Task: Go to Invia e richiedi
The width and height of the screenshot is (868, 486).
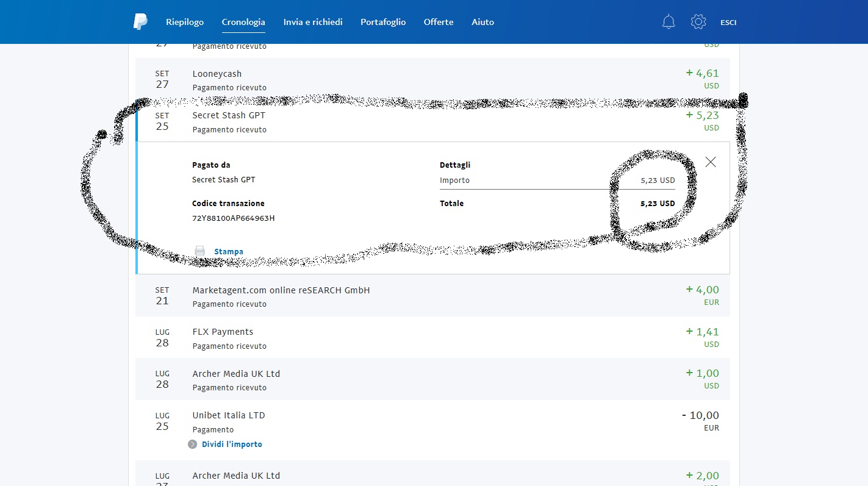Action: tap(313, 22)
